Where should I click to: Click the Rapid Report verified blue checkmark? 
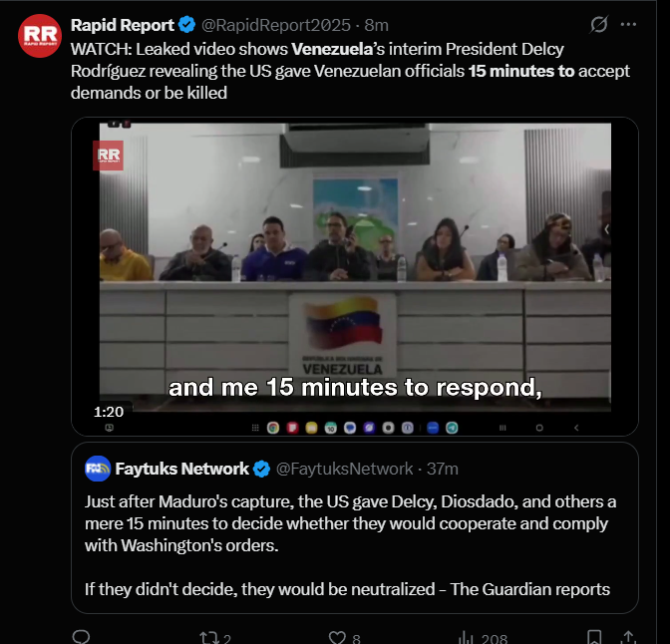(186, 25)
